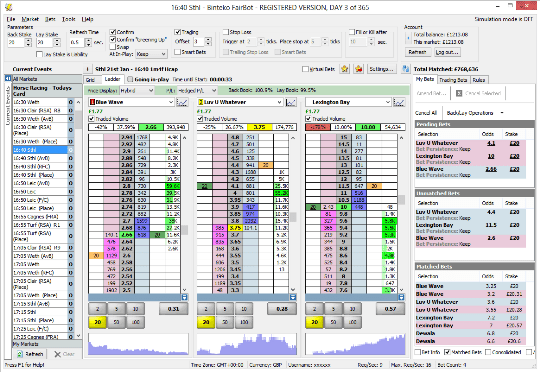The image size is (540, 372).
Task: Increase the Back Stake spinner
Action: (29, 40)
